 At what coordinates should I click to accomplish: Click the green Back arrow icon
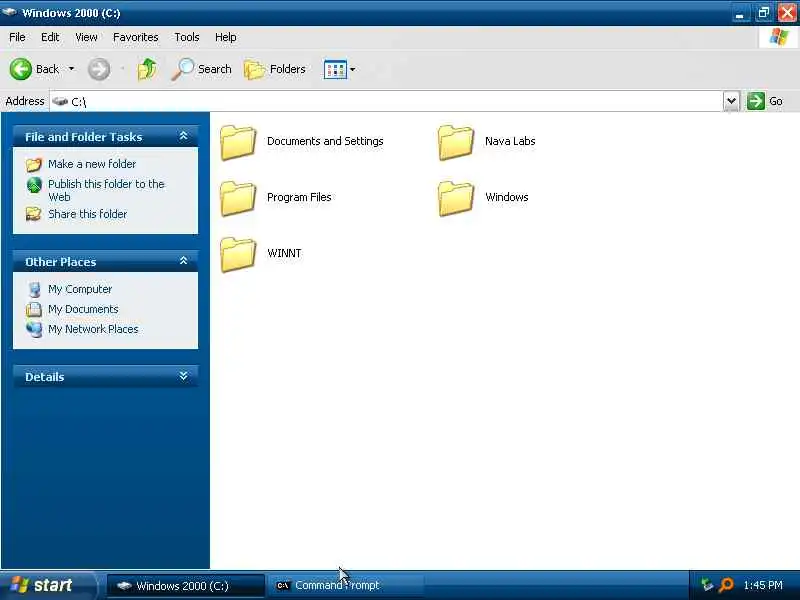(x=21, y=69)
